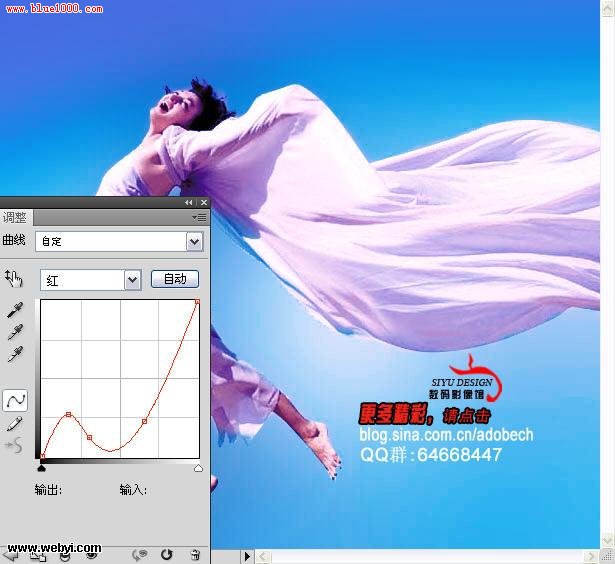
Task: Pick the set gray point eyedropper
Action: pyautogui.click(x=15, y=332)
